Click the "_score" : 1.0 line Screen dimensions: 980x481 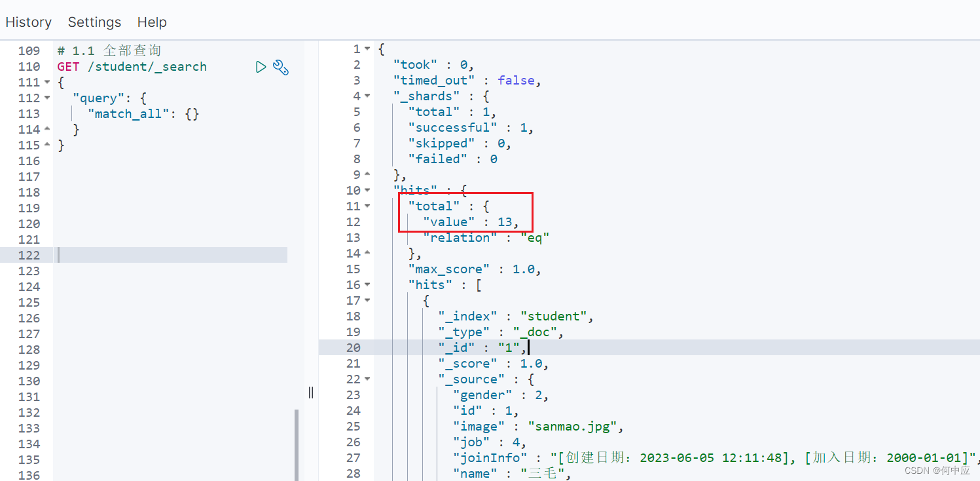click(494, 364)
